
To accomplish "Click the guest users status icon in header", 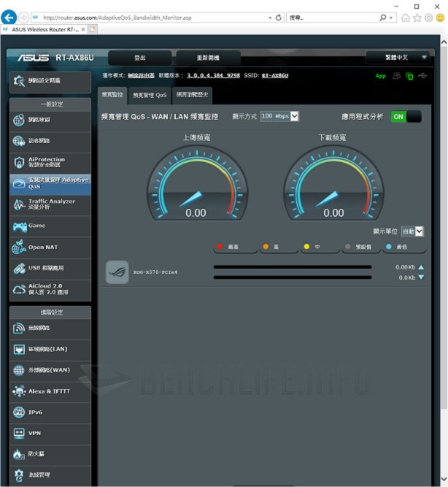I will coord(396,76).
